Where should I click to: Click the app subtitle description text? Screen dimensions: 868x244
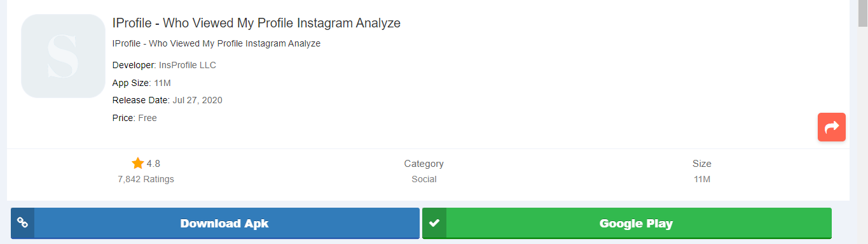point(216,43)
